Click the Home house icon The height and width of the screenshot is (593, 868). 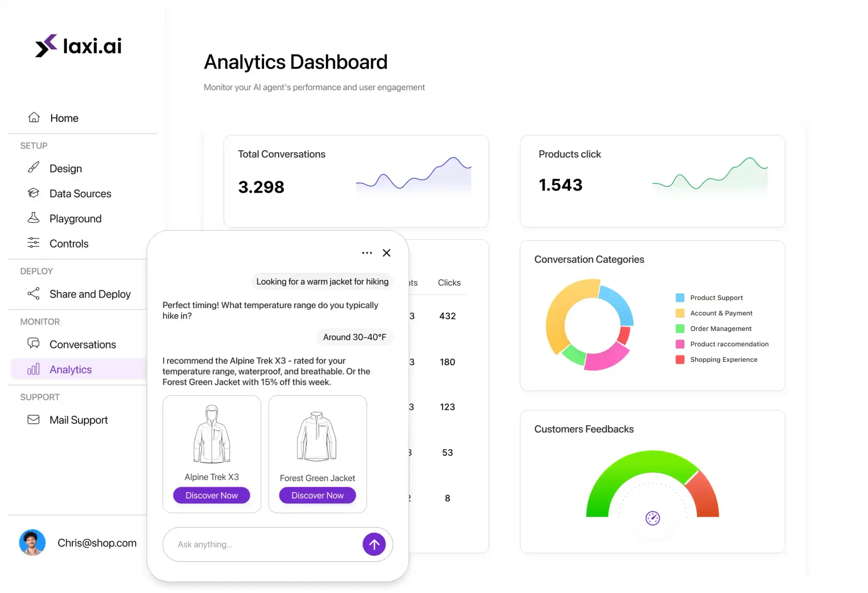pyautogui.click(x=34, y=117)
